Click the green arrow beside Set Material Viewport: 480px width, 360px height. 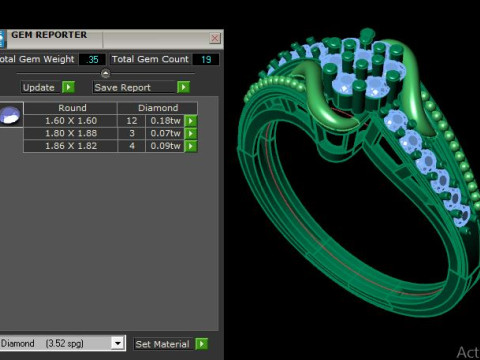click(x=202, y=344)
